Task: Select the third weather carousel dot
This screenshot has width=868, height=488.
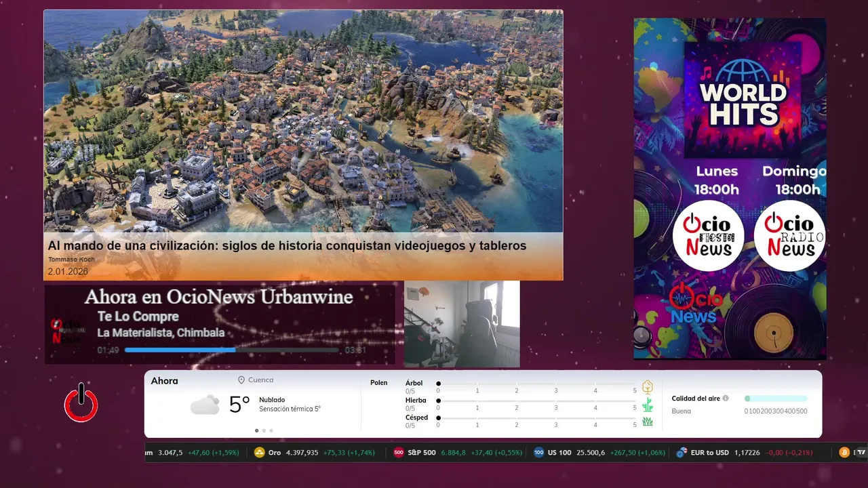Action: (x=271, y=430)
